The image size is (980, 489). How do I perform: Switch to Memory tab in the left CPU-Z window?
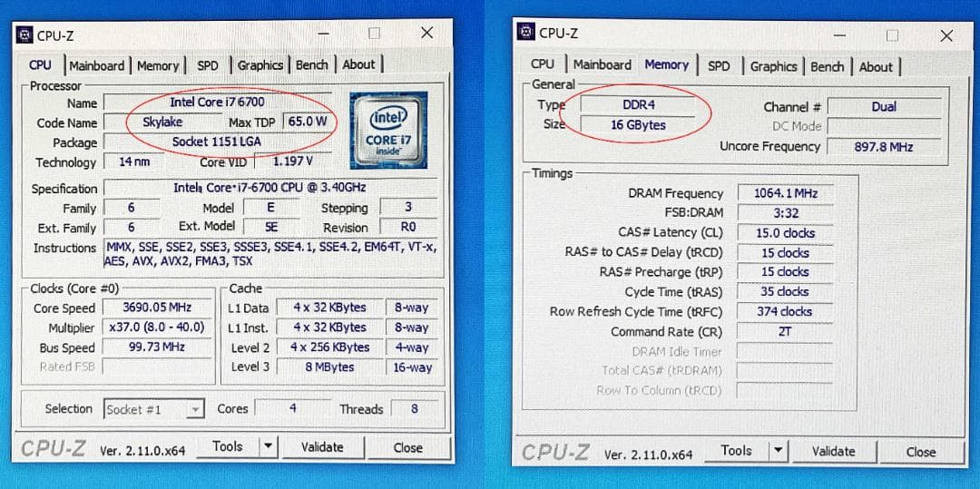point(158,65)
